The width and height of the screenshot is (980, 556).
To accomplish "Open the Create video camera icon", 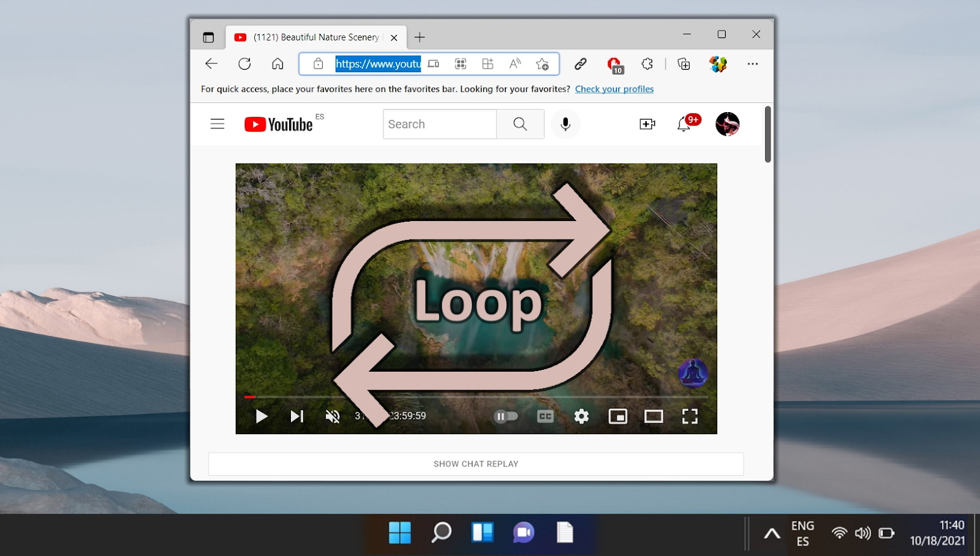I will [647, 124].
